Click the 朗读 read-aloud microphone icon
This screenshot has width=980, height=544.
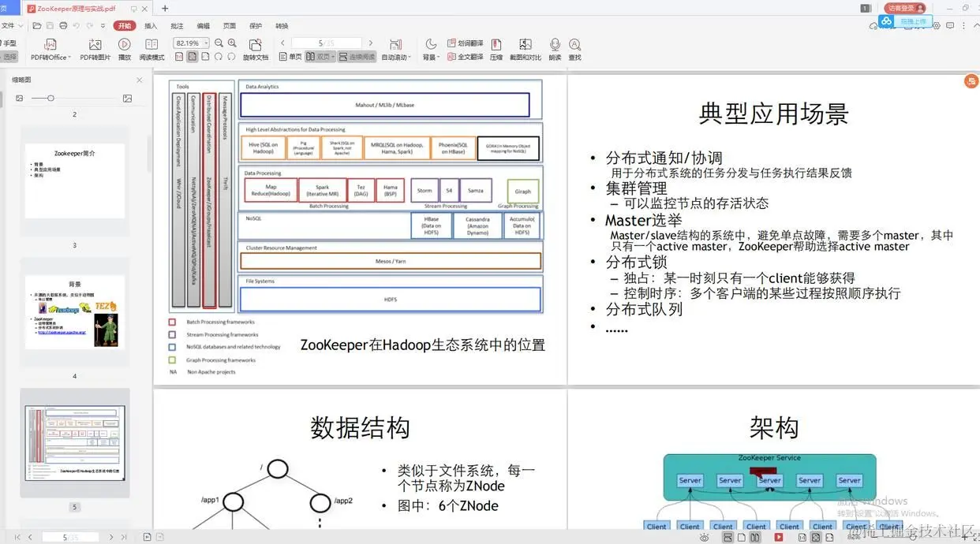point(555,50)
